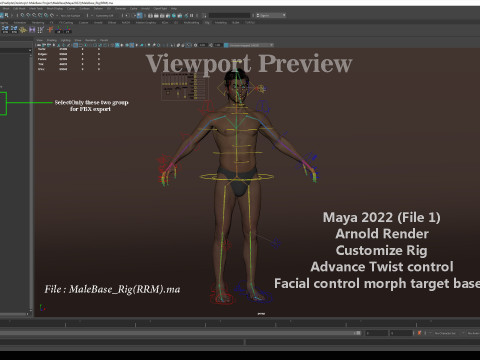Viewport: 480px width, 360px height.
Task: Open No Anim Layer dropdown
Action: point(473,333)
